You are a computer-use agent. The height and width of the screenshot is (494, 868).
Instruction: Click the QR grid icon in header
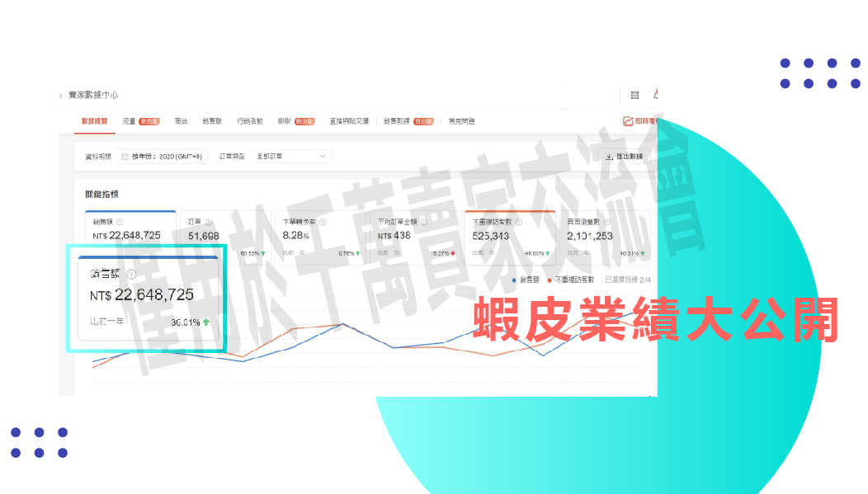click(634, 96)
